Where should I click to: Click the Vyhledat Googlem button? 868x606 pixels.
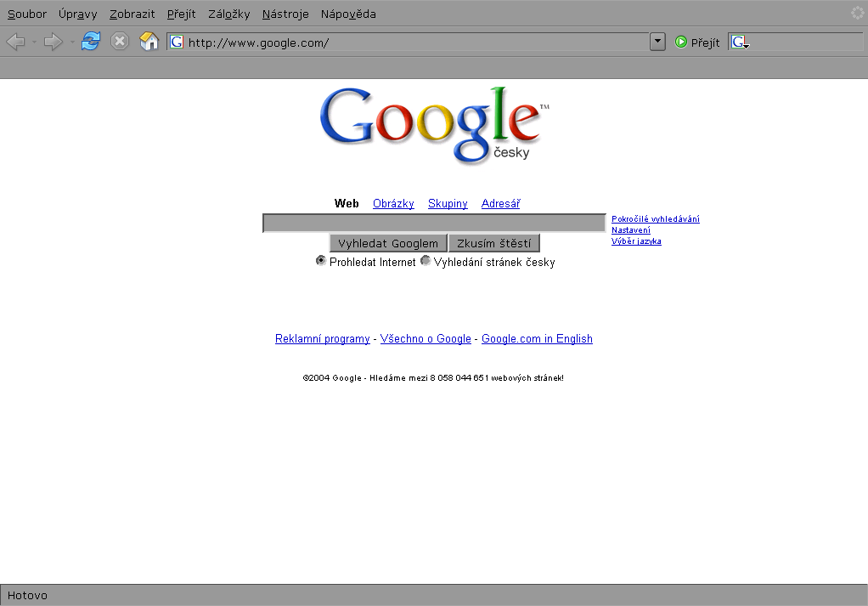click(388, 243)
